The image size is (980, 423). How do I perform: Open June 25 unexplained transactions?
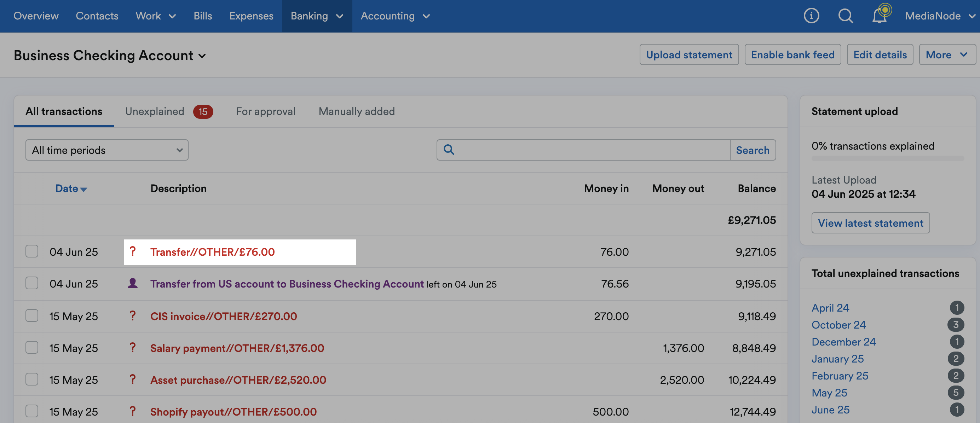click(830, 409)
